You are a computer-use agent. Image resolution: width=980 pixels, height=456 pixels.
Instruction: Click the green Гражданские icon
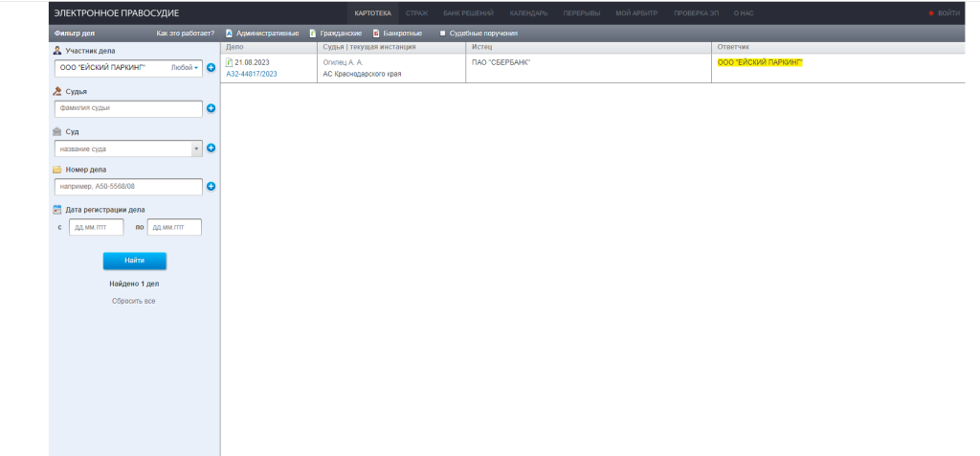(x=313, y=34)
